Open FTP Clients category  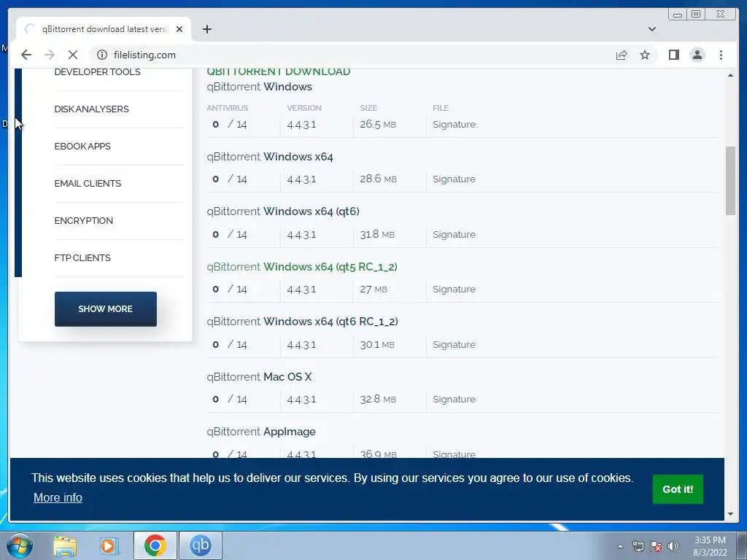(x=82, y=257)
